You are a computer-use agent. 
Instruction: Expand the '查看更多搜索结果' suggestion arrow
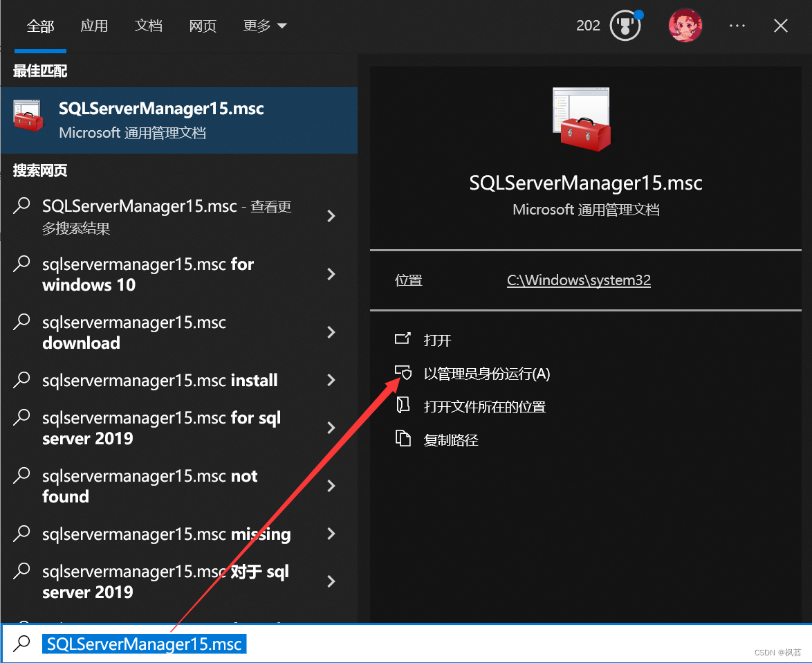click(x=331, y=216)
